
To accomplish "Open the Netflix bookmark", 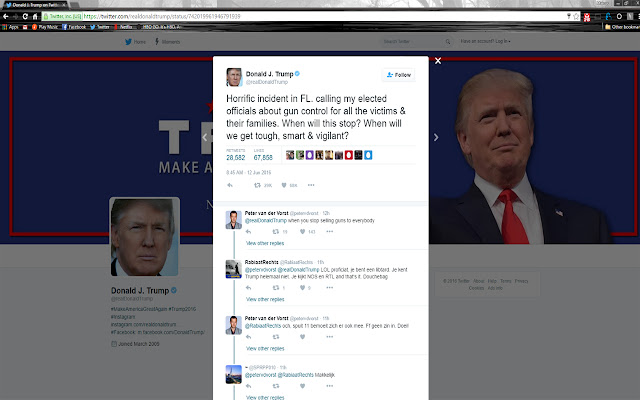I will pyautogui.click(x=123, y=27).
